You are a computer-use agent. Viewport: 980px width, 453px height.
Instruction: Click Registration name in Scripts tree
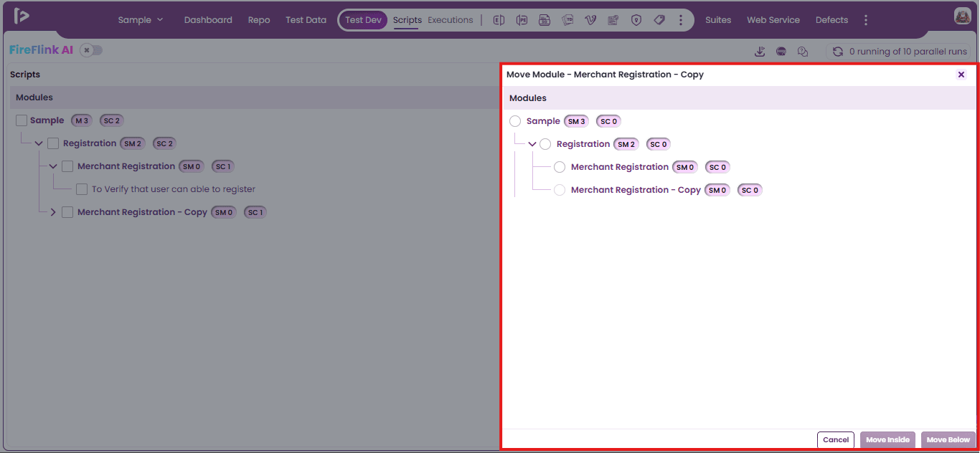point(90,143)
